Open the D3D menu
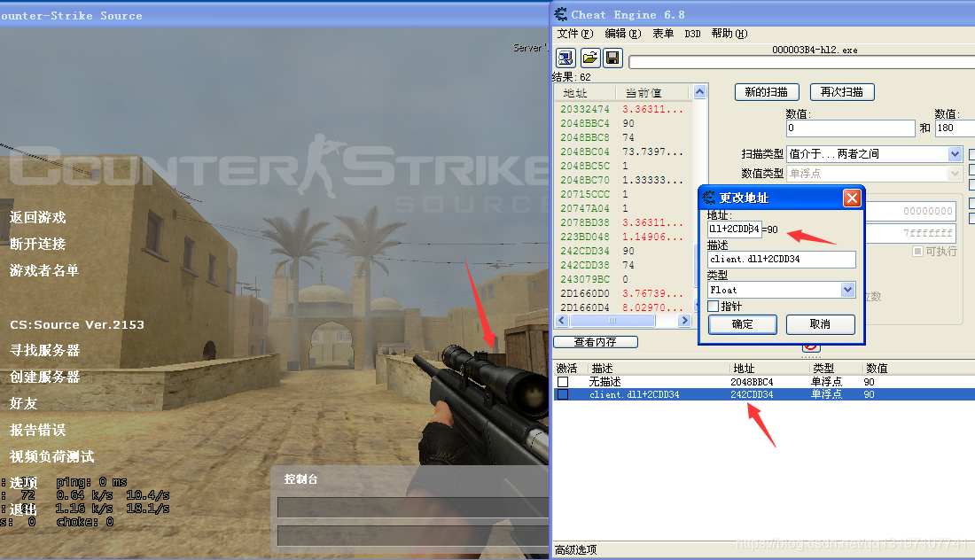The image size is (975, 560). click(693, 34)
